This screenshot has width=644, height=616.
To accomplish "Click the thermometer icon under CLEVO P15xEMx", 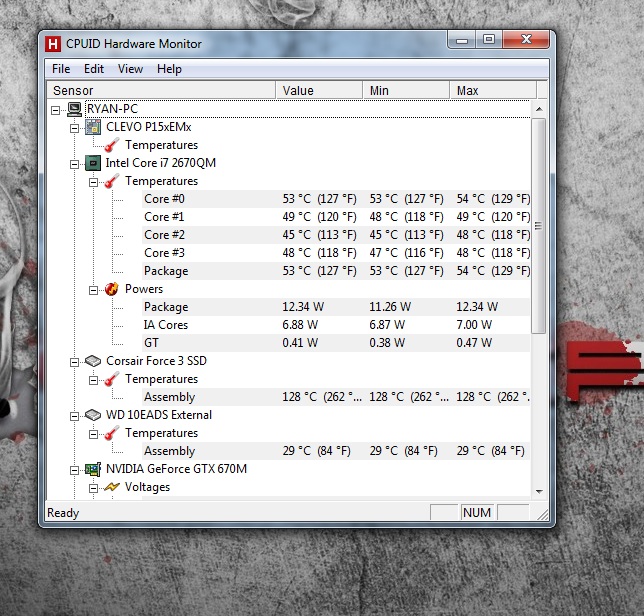I will coord(112,145).
